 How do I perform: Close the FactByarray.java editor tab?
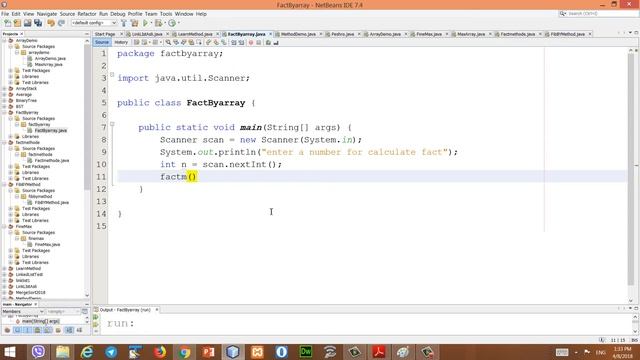coord(270,34)
